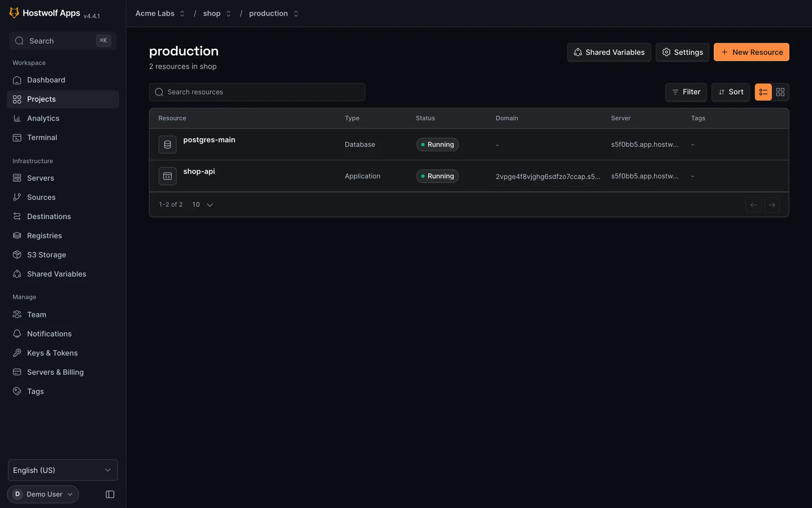Open Dashboard from the sidebar

63,80
